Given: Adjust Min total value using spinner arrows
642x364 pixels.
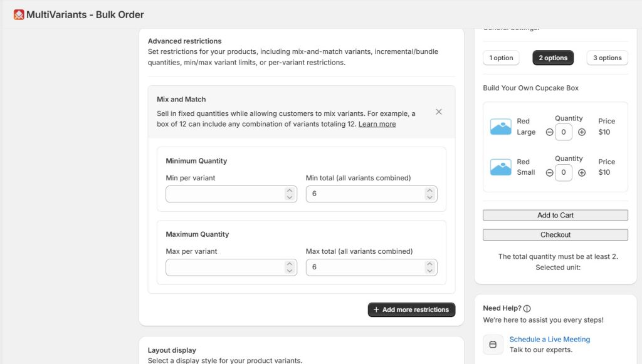Looking at the screenshot, I should 429,194.
